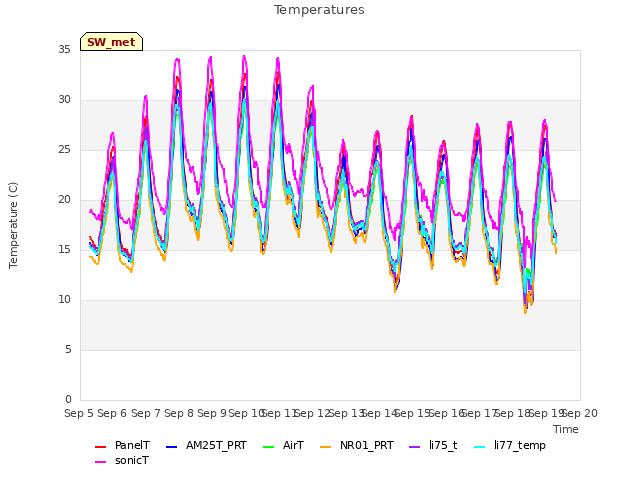This screenshot has height=480, width=640.
Task: Click the 35 y-axis tick label
Action: pos(64,49)
